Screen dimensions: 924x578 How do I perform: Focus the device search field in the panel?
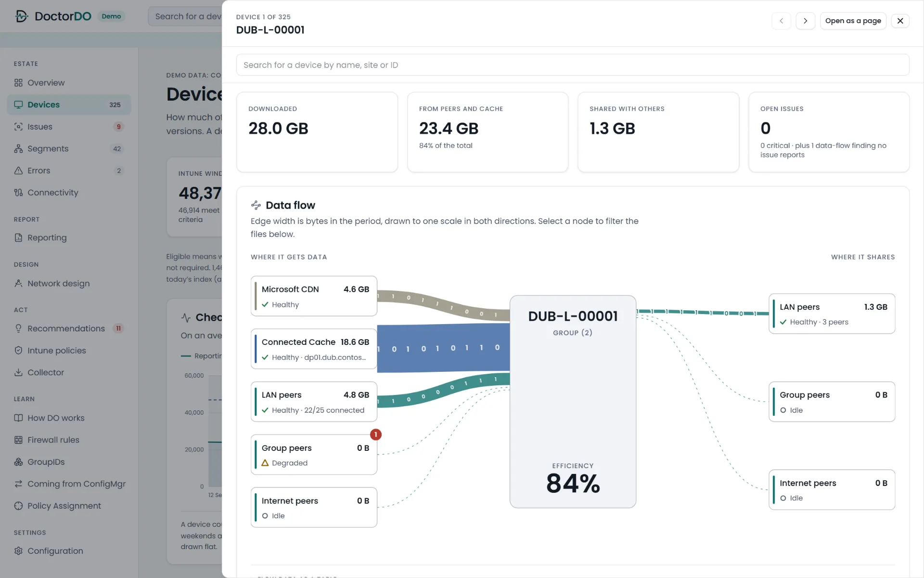click(572, 65)
